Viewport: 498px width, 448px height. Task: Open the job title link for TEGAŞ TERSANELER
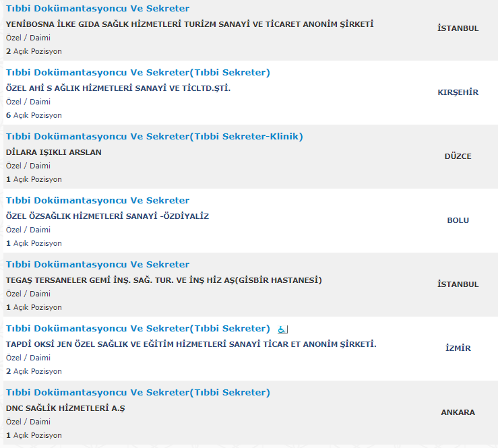tap(98, 265)
